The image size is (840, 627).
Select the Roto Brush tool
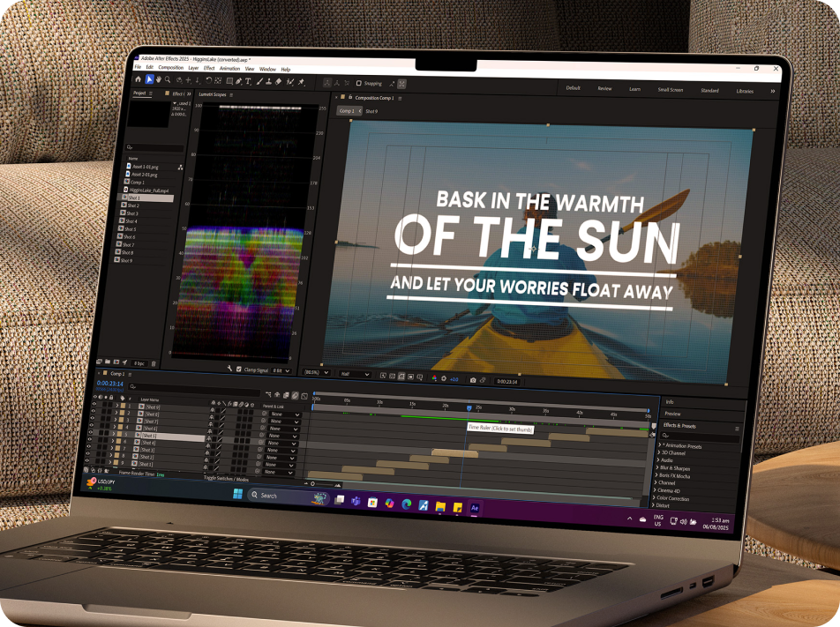click(289, 82)
